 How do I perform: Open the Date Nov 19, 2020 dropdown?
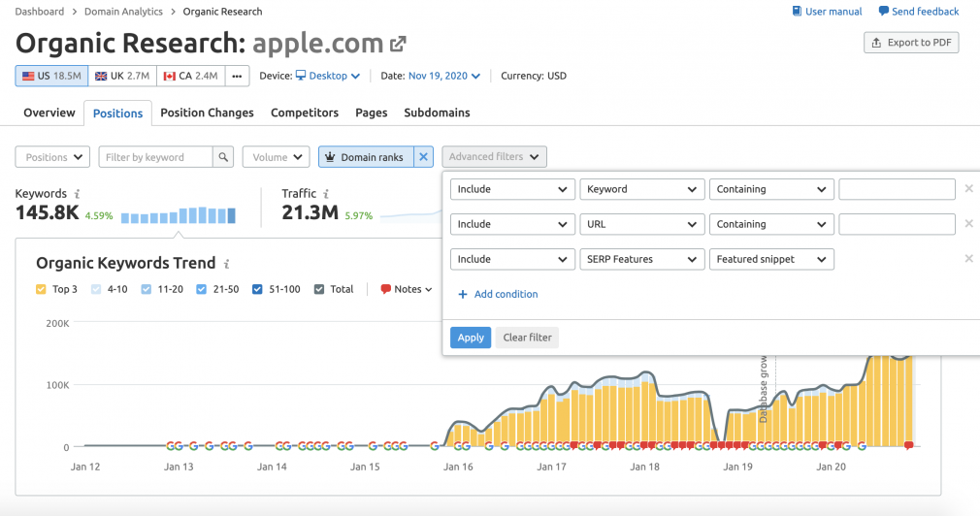pos(443,76)
